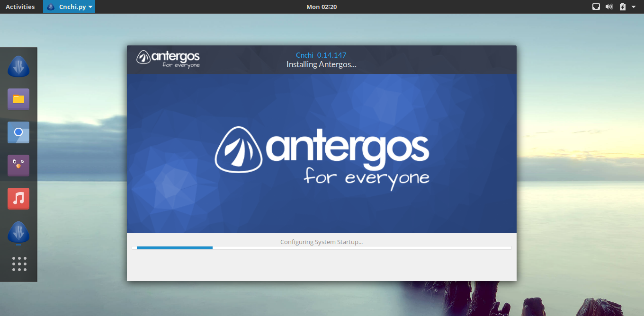The width and height of the screenshot is (644, 316).
Task: Open the Mon 02:20 clock calendar
Action: 322,7
